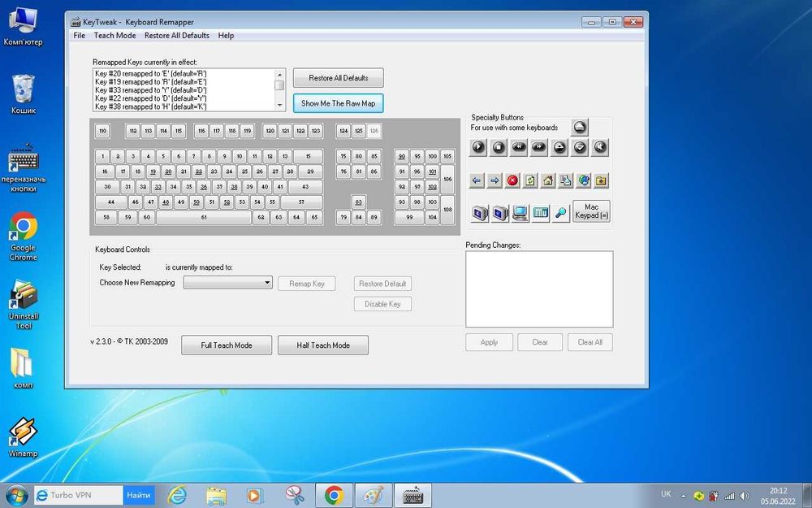Image resolution: width=812 pixels, height=508 pixels.
Task: Select the browser Back arrow specialty button
Action: [x=477, y=180]
